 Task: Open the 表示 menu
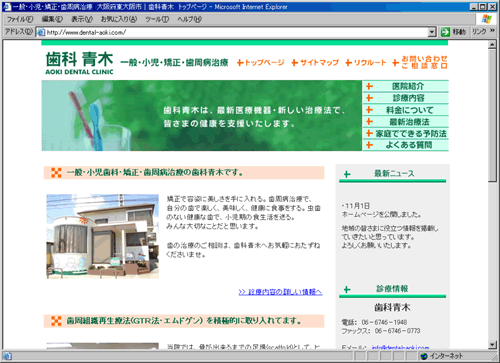click(x=82, y=19)
